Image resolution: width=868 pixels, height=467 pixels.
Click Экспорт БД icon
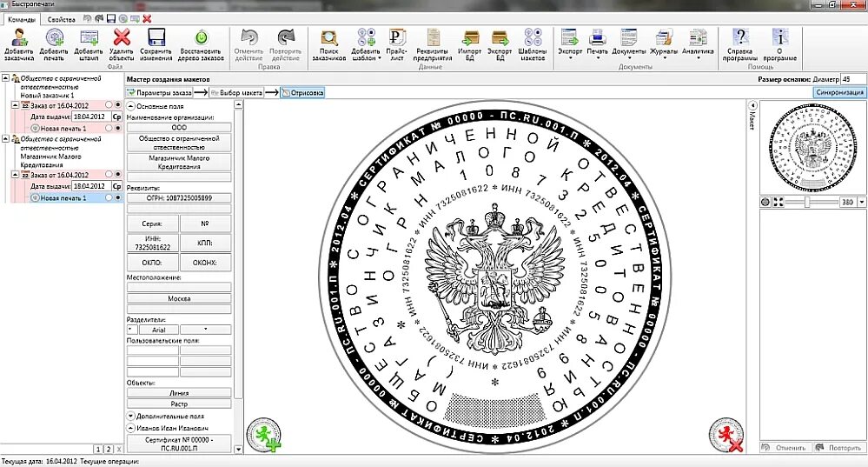[500, 37]
